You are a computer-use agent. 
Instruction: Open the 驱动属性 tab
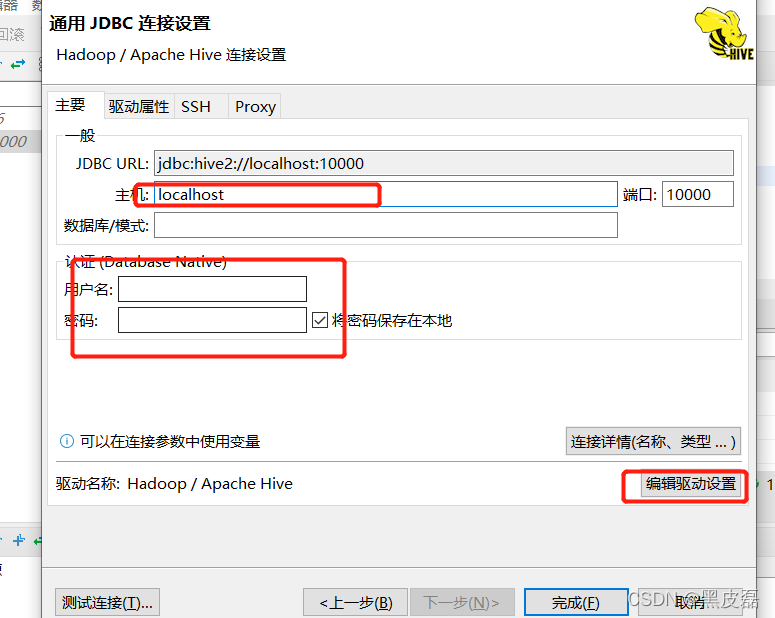pos(139,106)
